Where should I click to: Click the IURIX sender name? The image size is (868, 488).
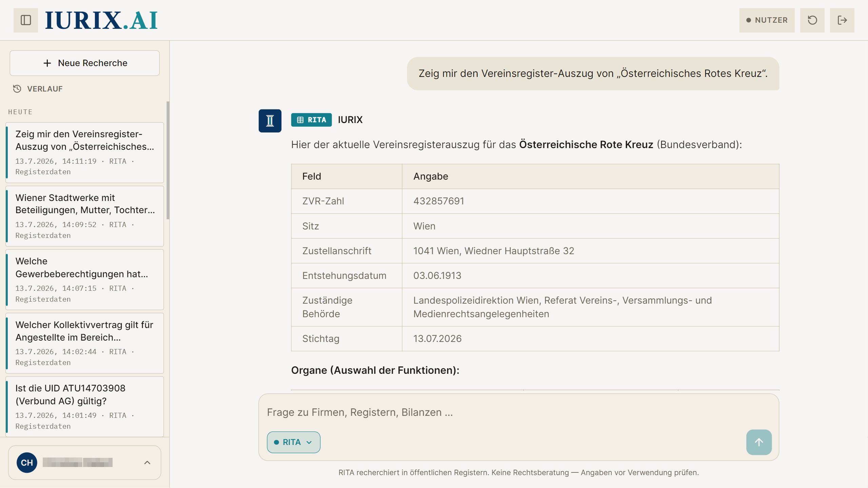click(x=350, y=120)
